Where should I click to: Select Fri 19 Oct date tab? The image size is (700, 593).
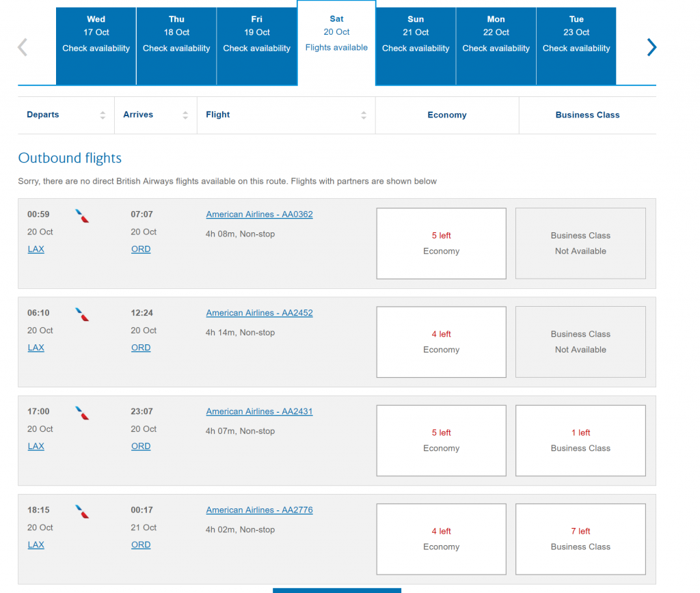pos(257,46)
